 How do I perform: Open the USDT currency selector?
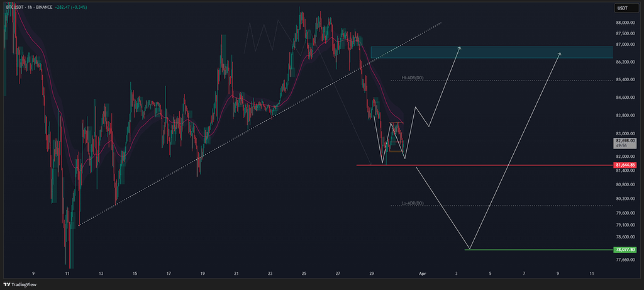[x=623, y=8]
